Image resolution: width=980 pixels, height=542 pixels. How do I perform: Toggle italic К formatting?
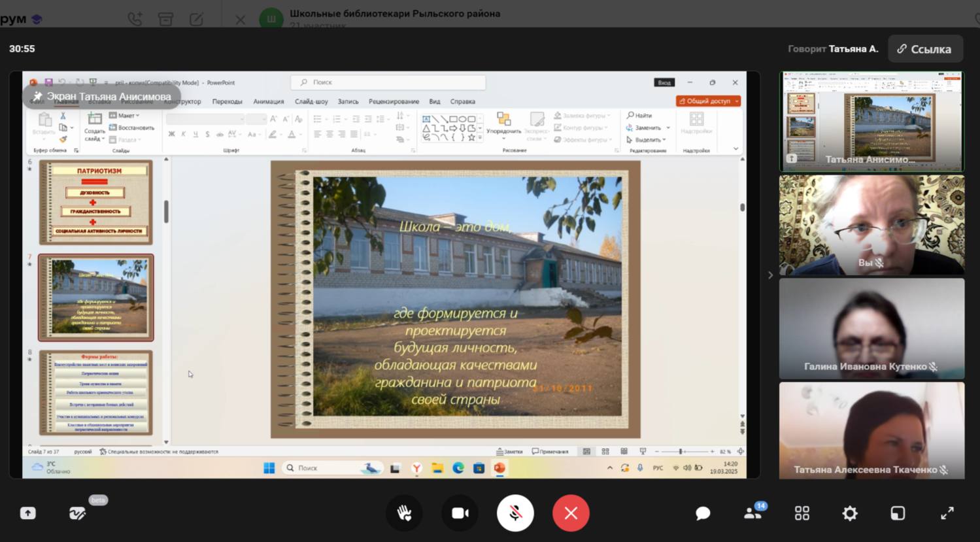[x=184, y=134]
